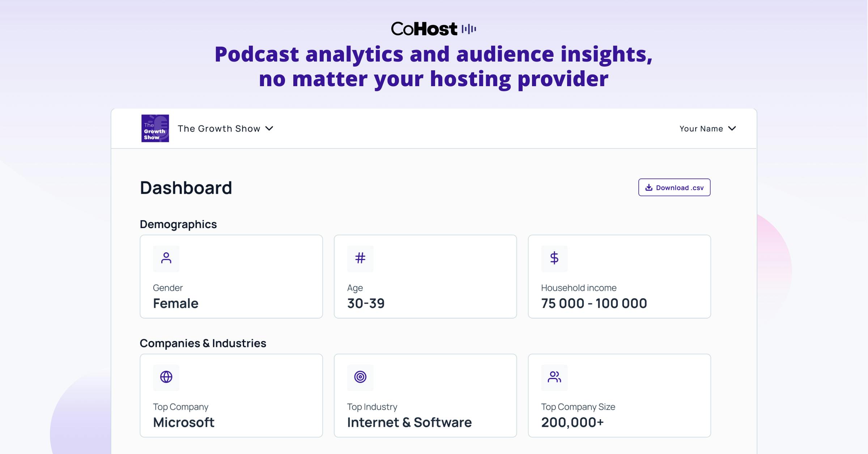
Task: Click the Download .csv button
Action: [x=674, y=188]
